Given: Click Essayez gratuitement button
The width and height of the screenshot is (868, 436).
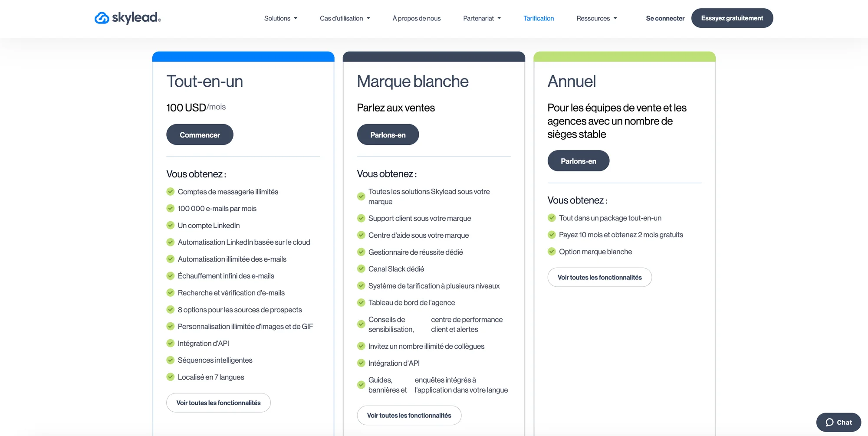Looking at the screenshot, I should [x=732, y=18].
